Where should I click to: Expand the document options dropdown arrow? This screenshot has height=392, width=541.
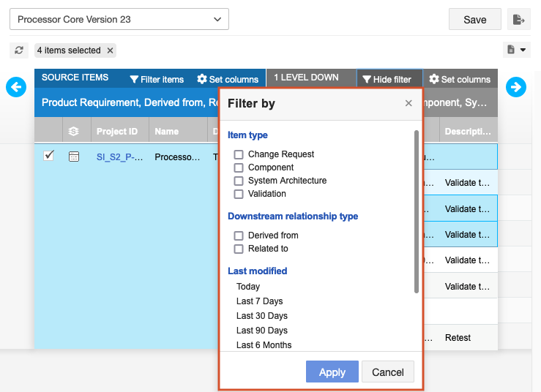click(523, 50)
